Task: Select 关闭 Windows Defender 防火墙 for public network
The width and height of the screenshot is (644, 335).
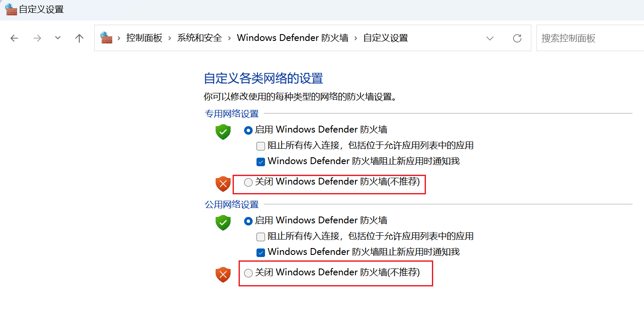Action: tap(248, 273)
